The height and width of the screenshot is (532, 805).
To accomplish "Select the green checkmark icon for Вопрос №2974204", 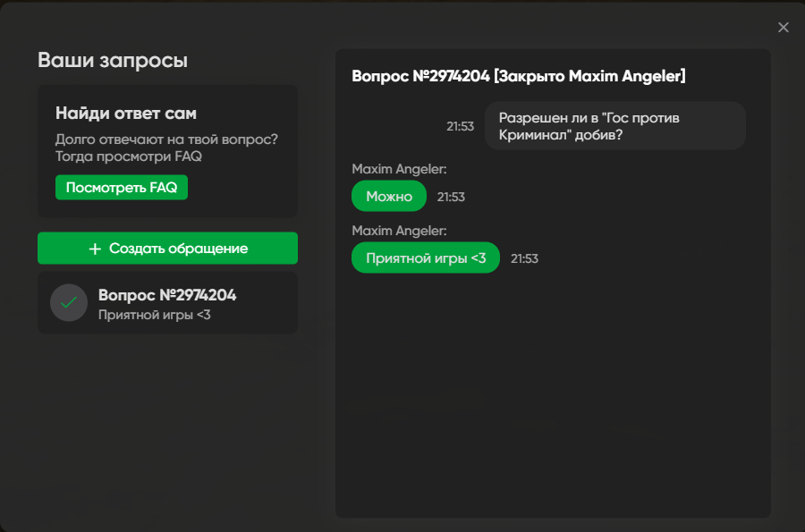I will tap(69, 303).
